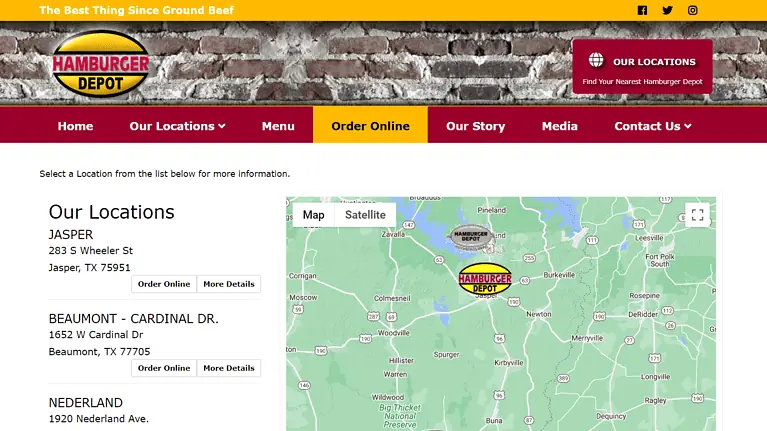Switch map to Satellite view
The width and height of the screenshot is (767, 431).
365,215
